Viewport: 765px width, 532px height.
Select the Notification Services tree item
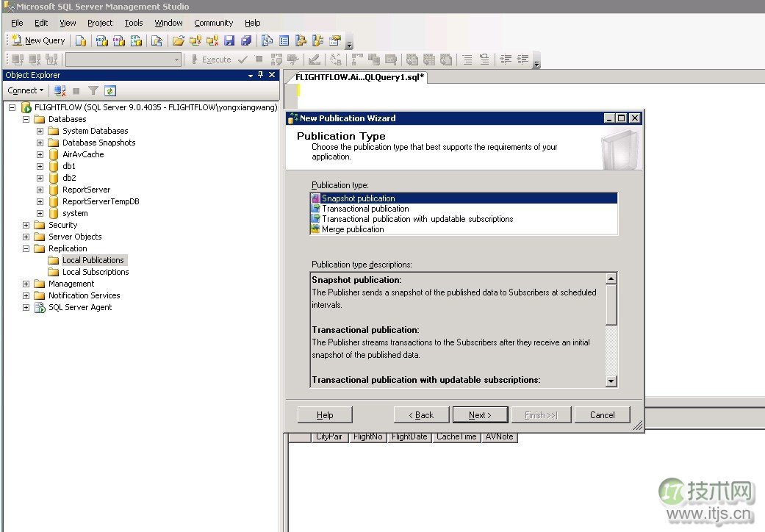point(85,295)
